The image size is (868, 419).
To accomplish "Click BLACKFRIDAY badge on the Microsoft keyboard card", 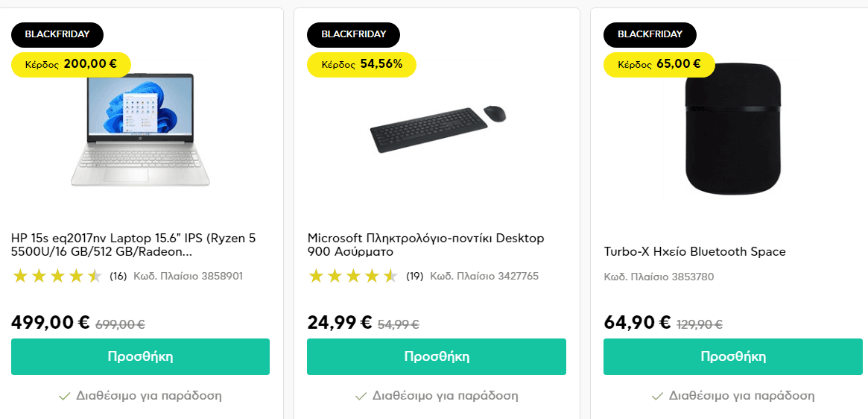I will [353, 34].
